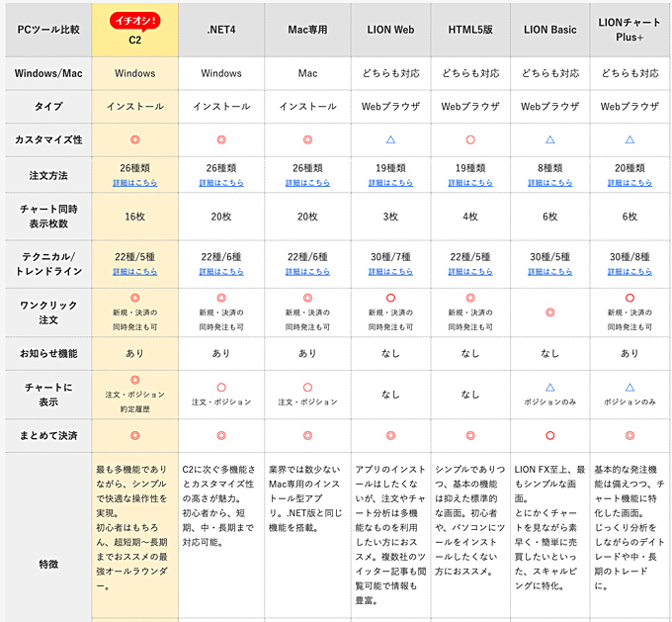Click blue triangle for LION Web カスタマイズ性
672x622 pixels.
point(390,139)
